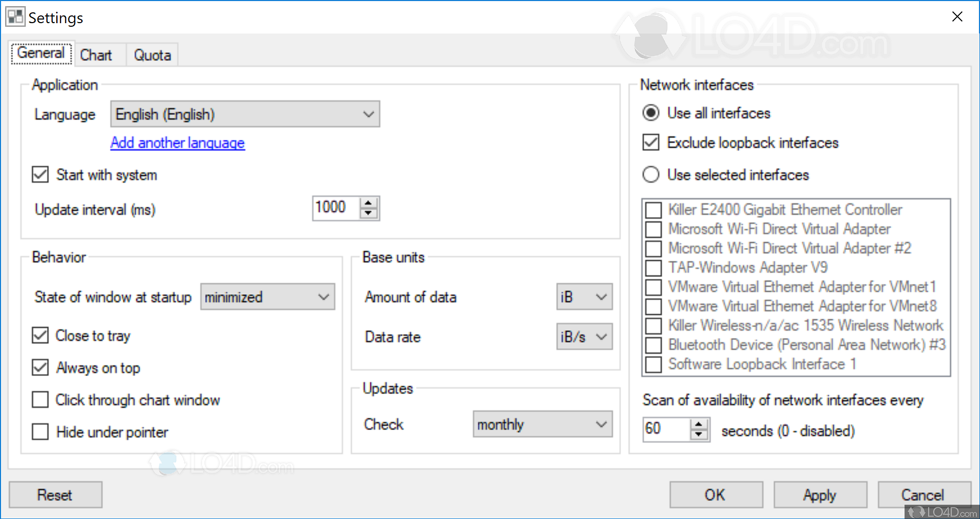Enable Hide under pointer
This screenshot has width=980, height=519.
(40, 432)
